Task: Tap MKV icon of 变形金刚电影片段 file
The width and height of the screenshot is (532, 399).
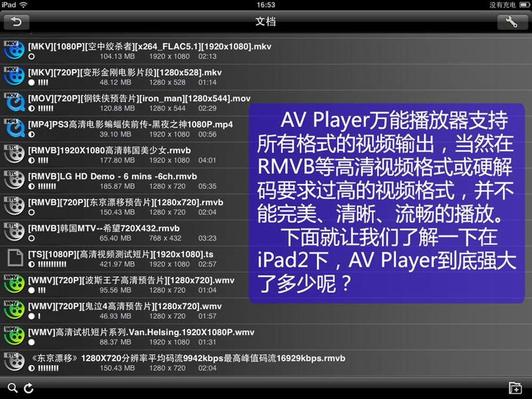Action: coord(14,76)
